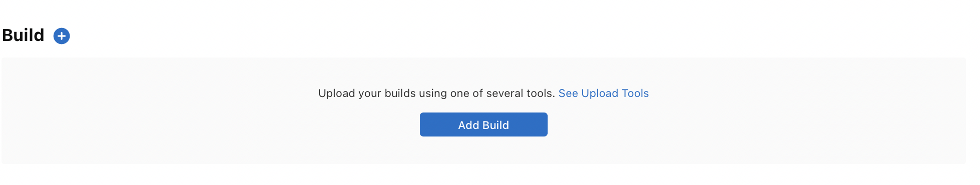The height and width of the screenshot is (185, 980).
Task: Start adding a build with Add Build
Action: (483, 124)
